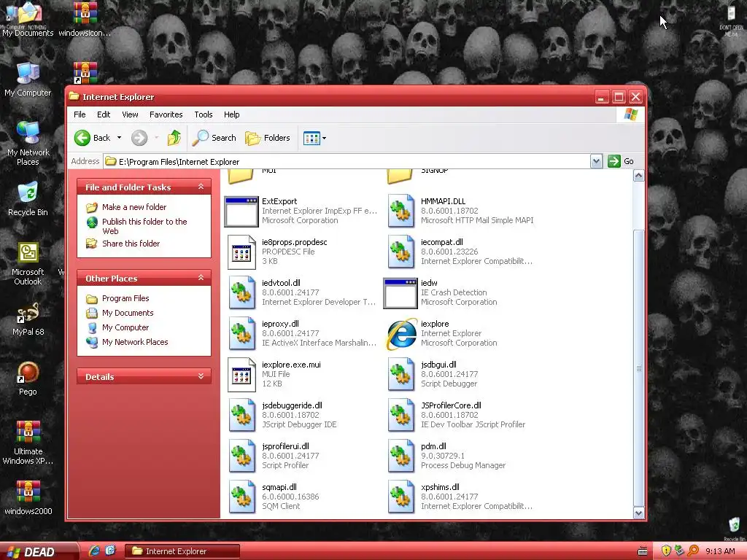Image resolution: width=747 pixels, height=560 pixels.
Task: Select the iedw application icon
Action: [x=400, y=293]
